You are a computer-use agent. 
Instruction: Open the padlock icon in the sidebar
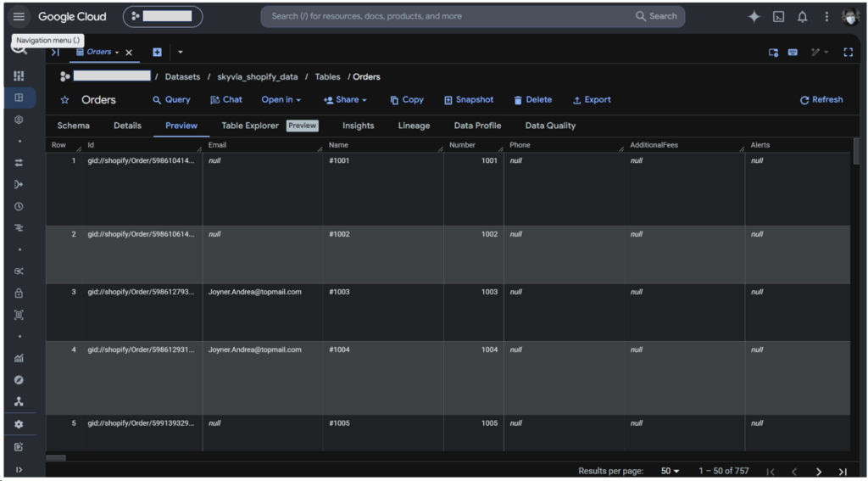tap(19, 293)
